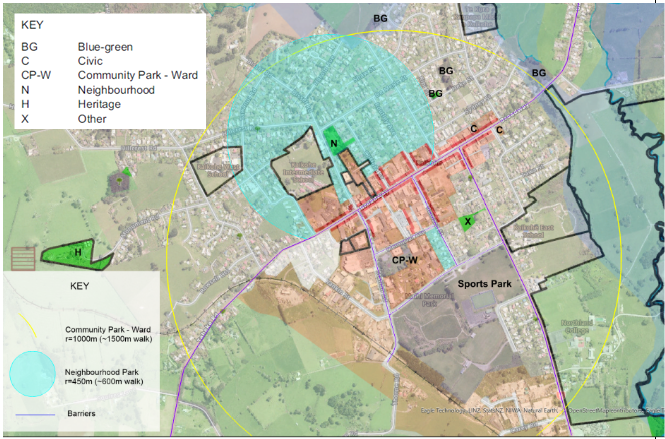Select KEY heading of park codes legend
The width and height of the screenshot is (665, 439).
[32, 25]
